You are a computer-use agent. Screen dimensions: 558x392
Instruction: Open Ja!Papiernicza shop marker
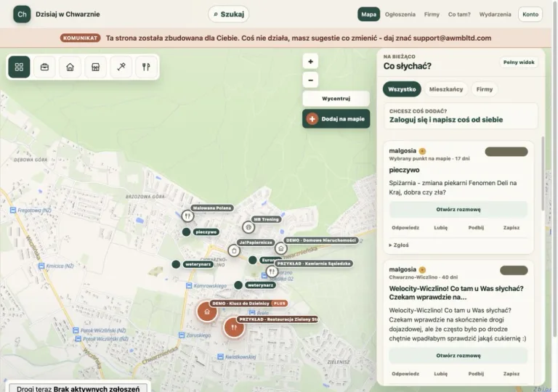pyautogui.click(x=234, y=250)
